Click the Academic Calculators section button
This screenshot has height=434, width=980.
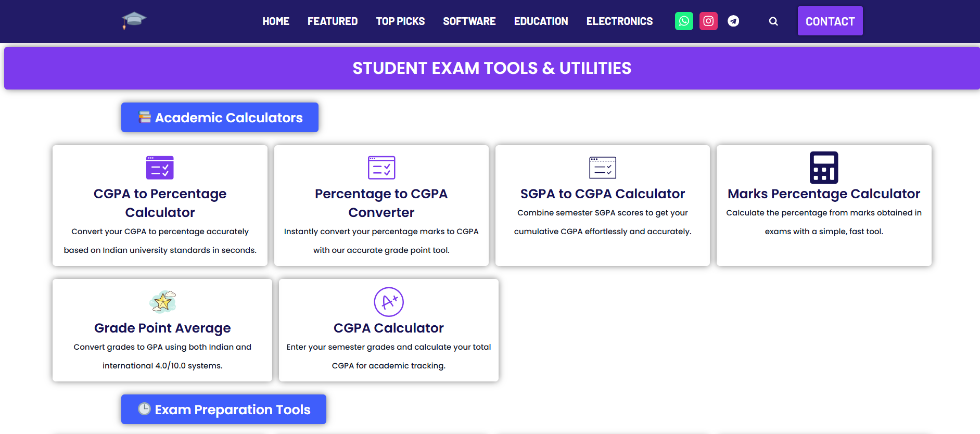(220, 118)
